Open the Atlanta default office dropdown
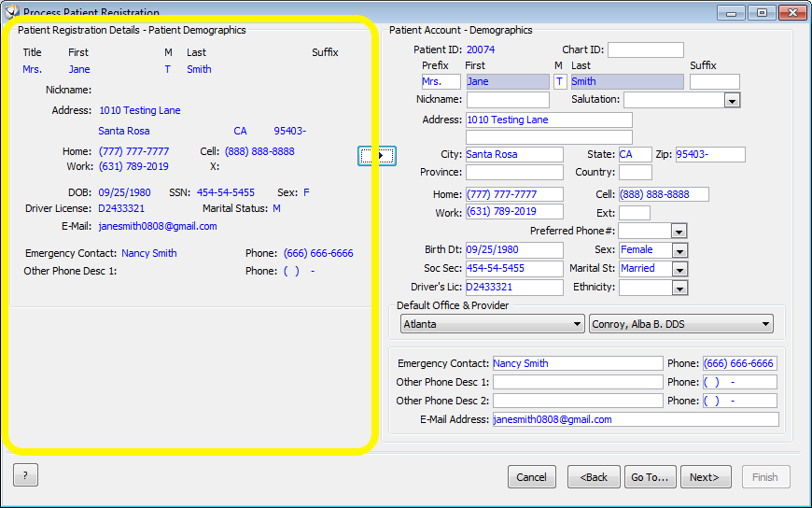The width and height of the screenshot is (812, 508). pos(493,324)
